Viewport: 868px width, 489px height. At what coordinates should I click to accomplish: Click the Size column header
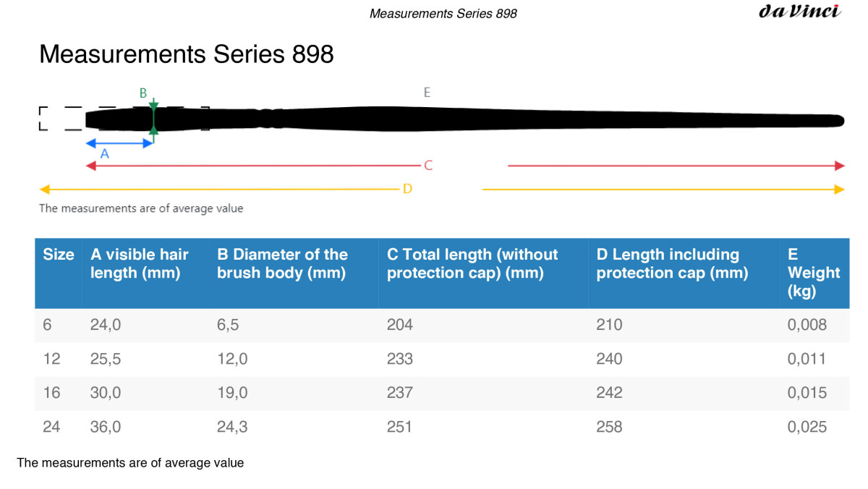[x=59, y=255]
